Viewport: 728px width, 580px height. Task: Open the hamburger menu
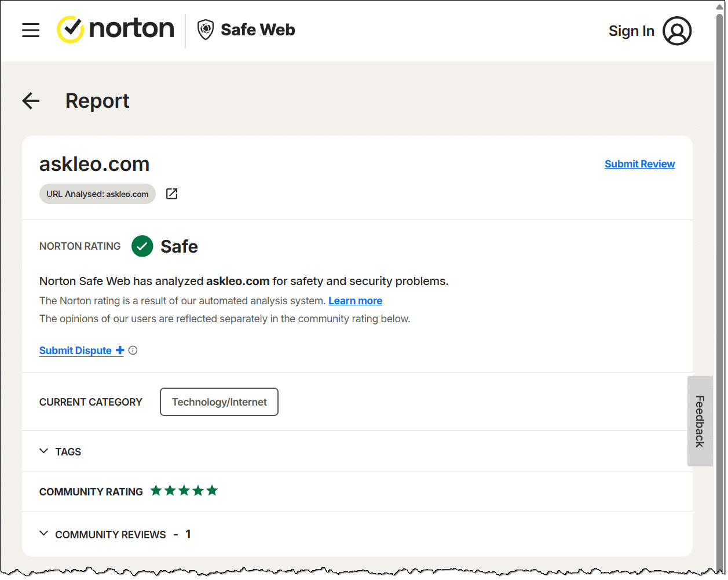tap(31, 30)
